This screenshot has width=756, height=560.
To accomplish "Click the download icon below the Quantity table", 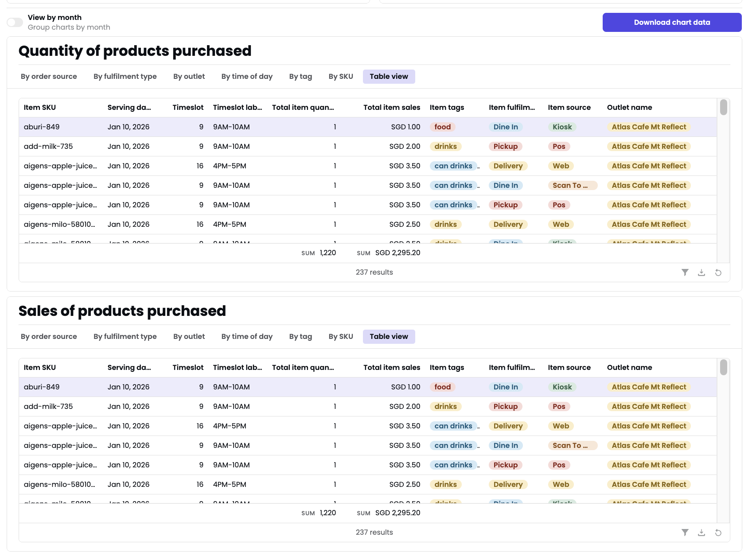I will (701, 272).
